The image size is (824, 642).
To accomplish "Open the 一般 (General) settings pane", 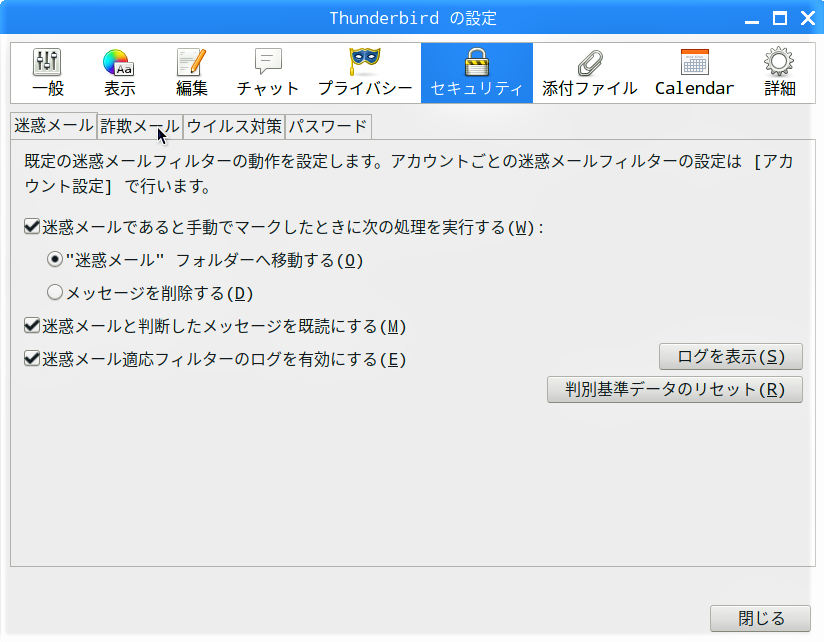I will coord(48,73).
